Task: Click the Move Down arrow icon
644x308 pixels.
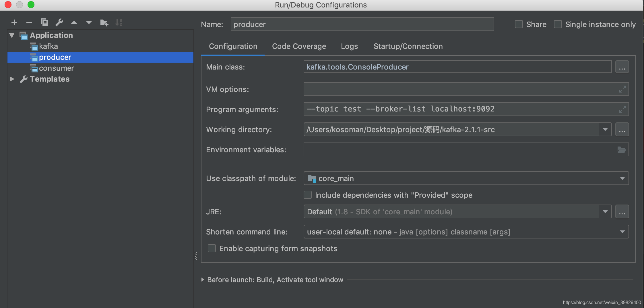Action: (89, 22)
